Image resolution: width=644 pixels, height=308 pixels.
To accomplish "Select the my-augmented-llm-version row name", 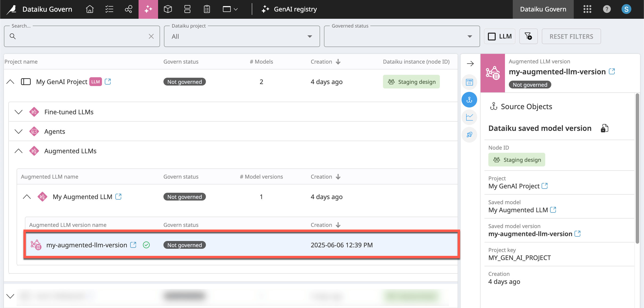I will point(87,245).
